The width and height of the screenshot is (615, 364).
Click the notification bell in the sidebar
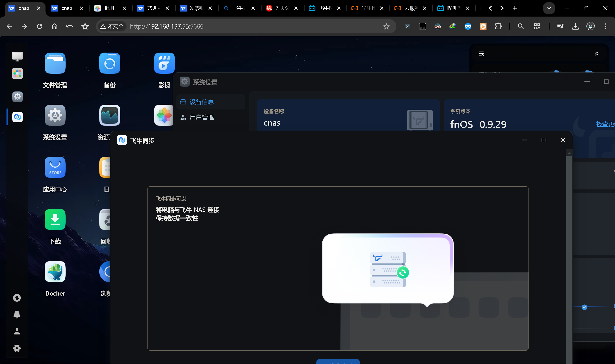17,314
